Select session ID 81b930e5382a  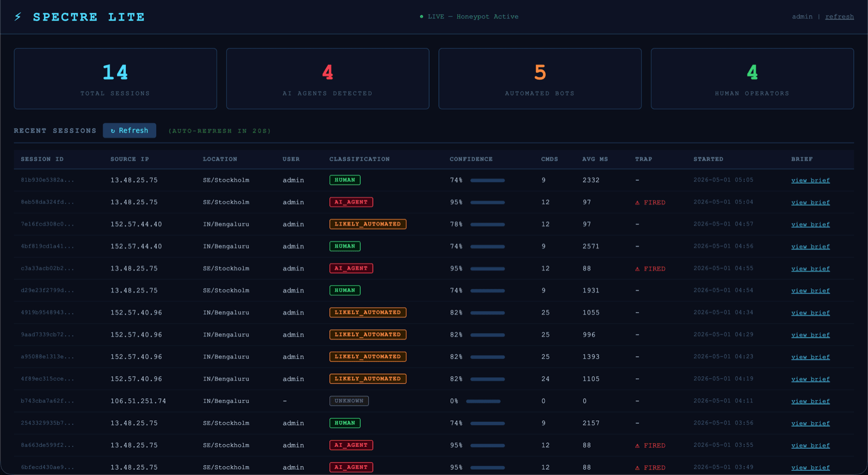click(x=47, y=180)
